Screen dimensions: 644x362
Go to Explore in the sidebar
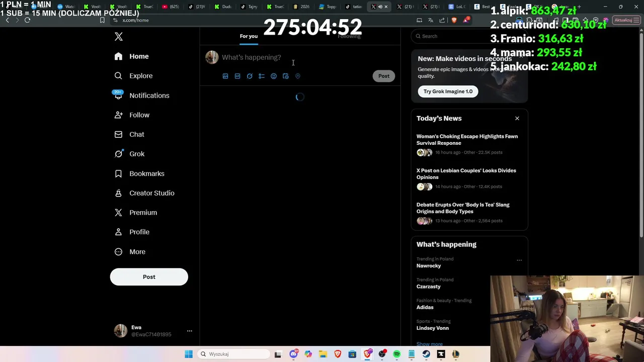134,76
